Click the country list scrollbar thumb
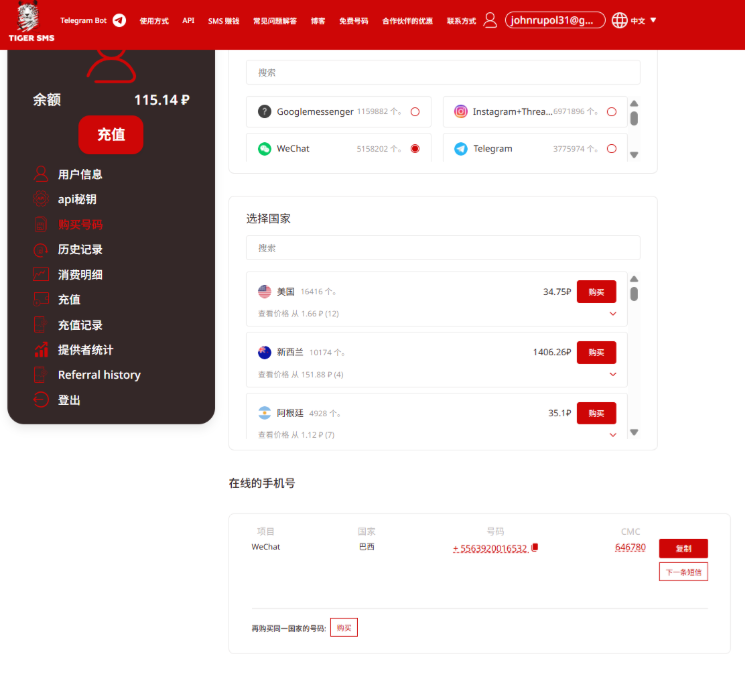Screen dimensions: 745x681 [634, 294]
